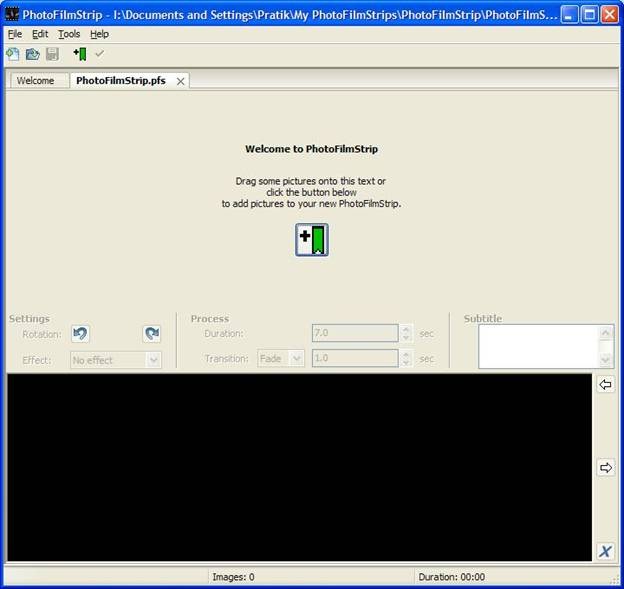Screen dimensions: 624x589
Task: Click the Render filmstrip checkmark icon
Action: 99,53
